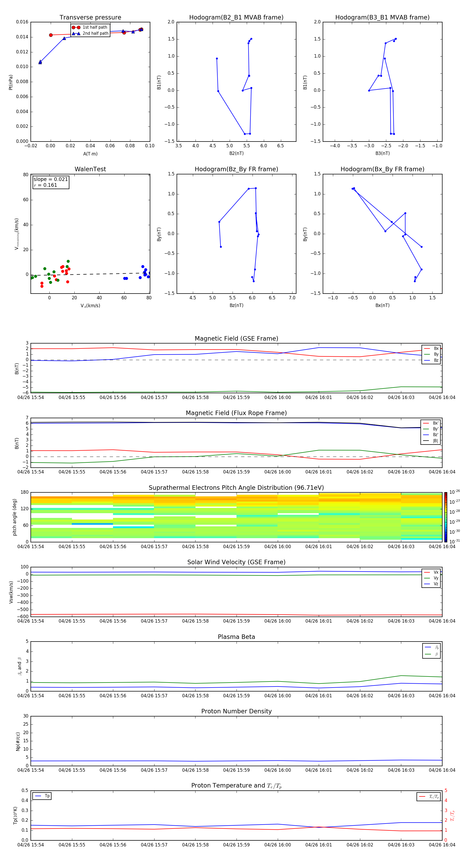Click the 'Solar Wind Velocity (GSE Frame)' title
Image resolution: width=473 pixels, height=868 pixels.
[x=236, y=562]
